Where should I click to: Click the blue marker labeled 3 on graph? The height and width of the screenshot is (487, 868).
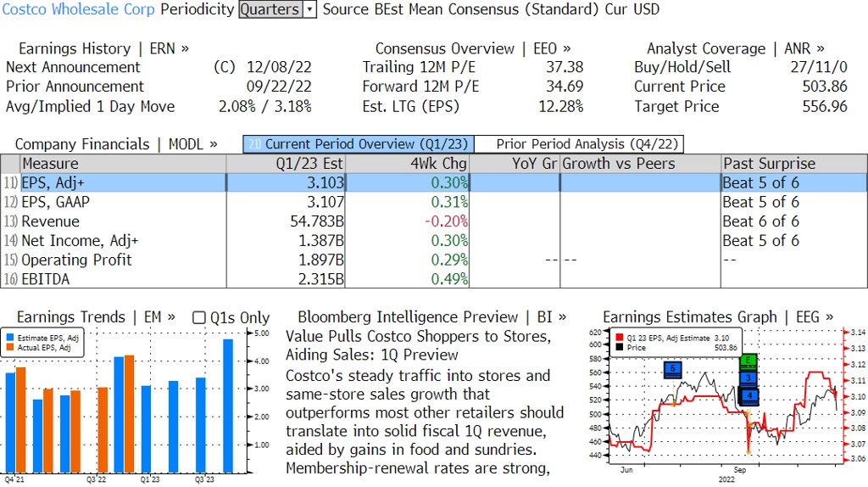749,379
